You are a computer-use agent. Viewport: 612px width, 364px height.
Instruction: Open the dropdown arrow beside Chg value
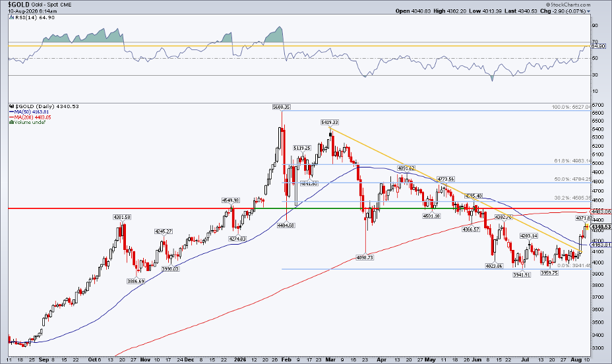coord(588,11)
